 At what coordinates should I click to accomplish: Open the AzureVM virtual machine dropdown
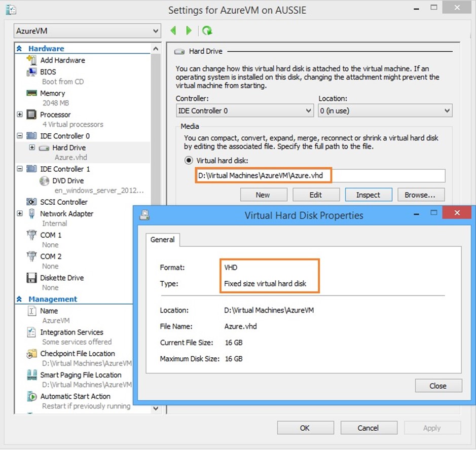pyautogui.click(x=87, y=31)
